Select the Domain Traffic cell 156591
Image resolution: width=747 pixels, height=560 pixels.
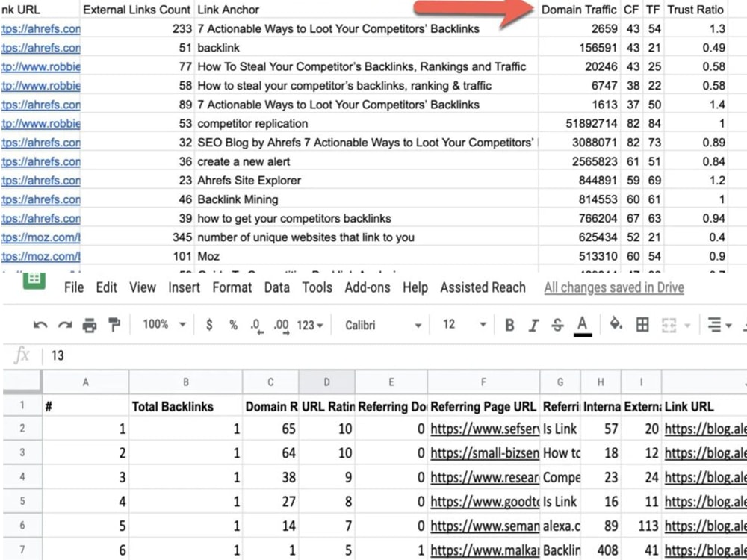pyautogui.click(x=580, y=48)
